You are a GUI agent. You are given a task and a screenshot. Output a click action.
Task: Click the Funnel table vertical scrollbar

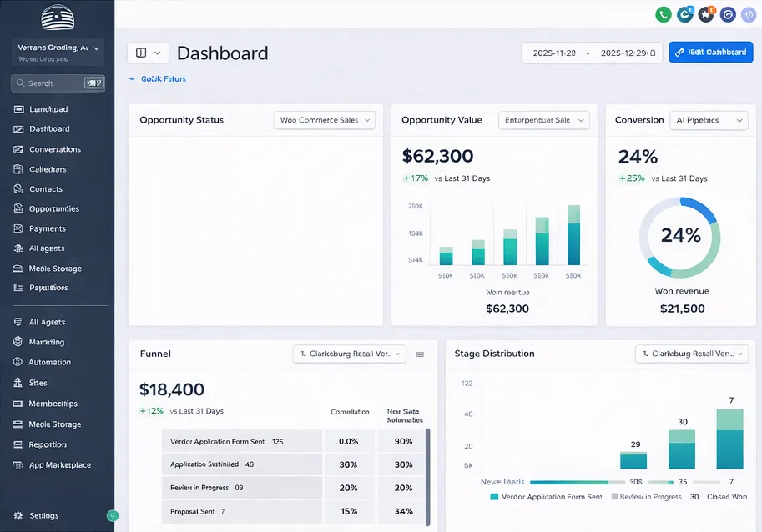[427, 477]
